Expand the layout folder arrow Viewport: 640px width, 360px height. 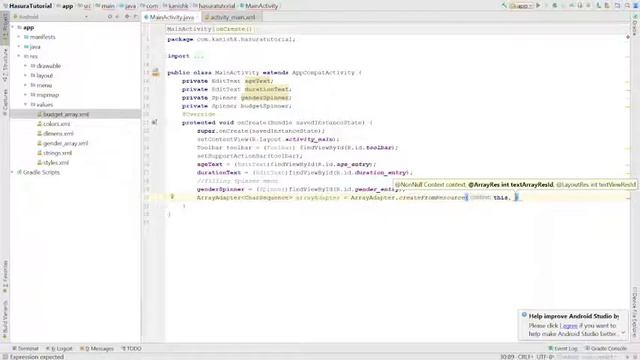(x=25, y=76)
